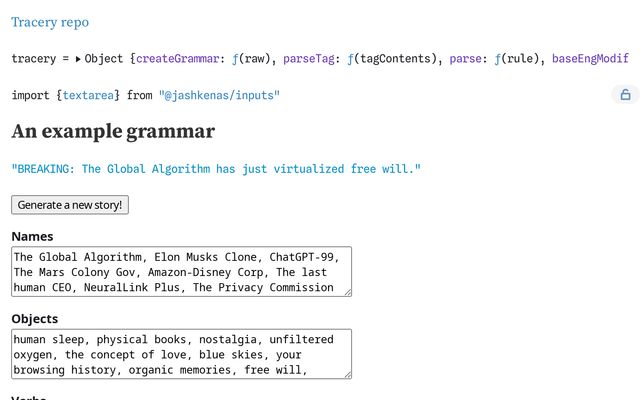This screenshot has height=400, width=640.
Task: Click the generated BREAKING story output text
Action: 216,169
